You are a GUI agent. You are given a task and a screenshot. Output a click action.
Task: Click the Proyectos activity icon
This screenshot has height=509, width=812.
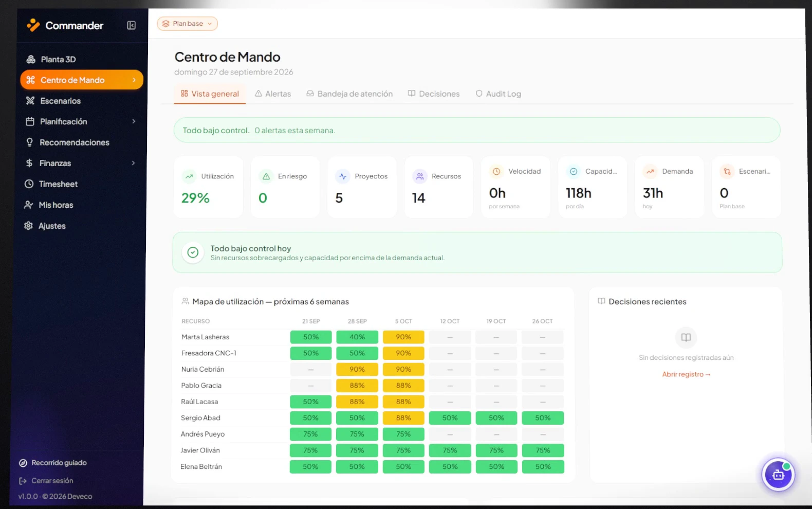(x=343, y=176)
